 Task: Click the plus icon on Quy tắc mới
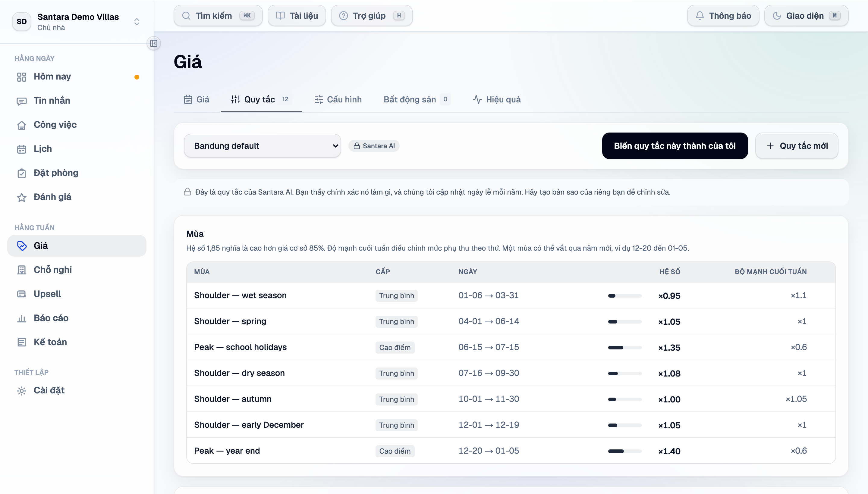[770, 146]
